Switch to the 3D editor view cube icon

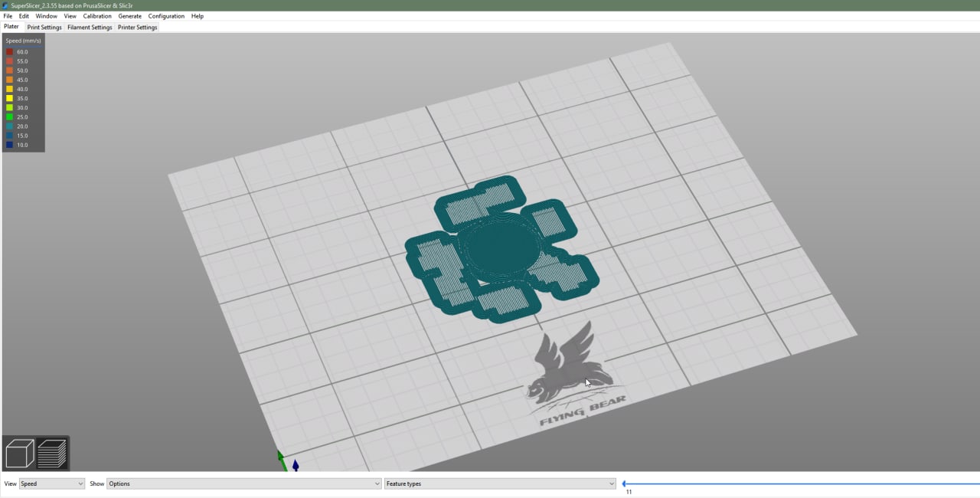coord(20,454)
